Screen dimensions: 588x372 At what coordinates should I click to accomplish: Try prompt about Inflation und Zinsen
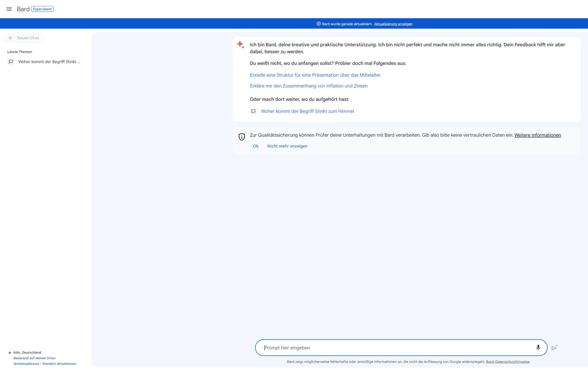pos(308,86)
